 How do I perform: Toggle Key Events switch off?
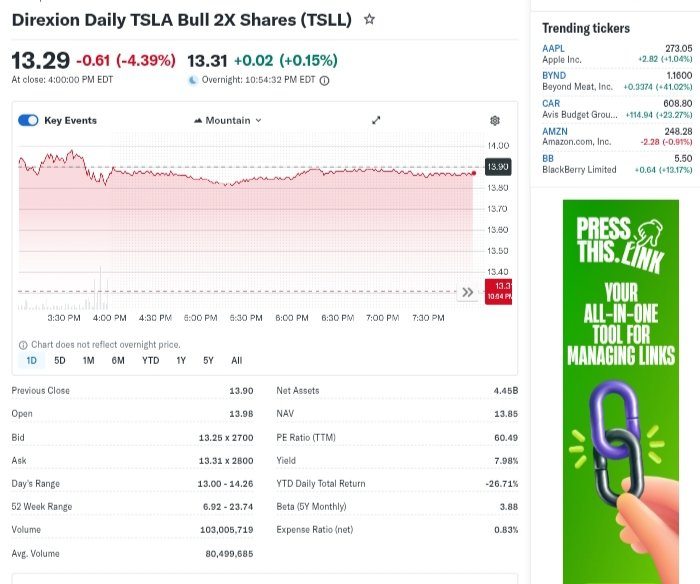(x=28, y=120)
